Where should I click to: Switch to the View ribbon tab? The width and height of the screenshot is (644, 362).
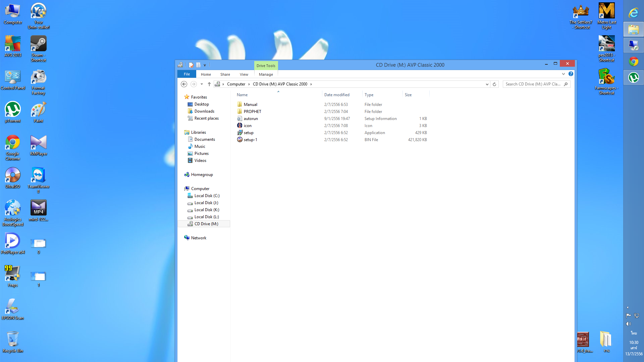point(244,74)
